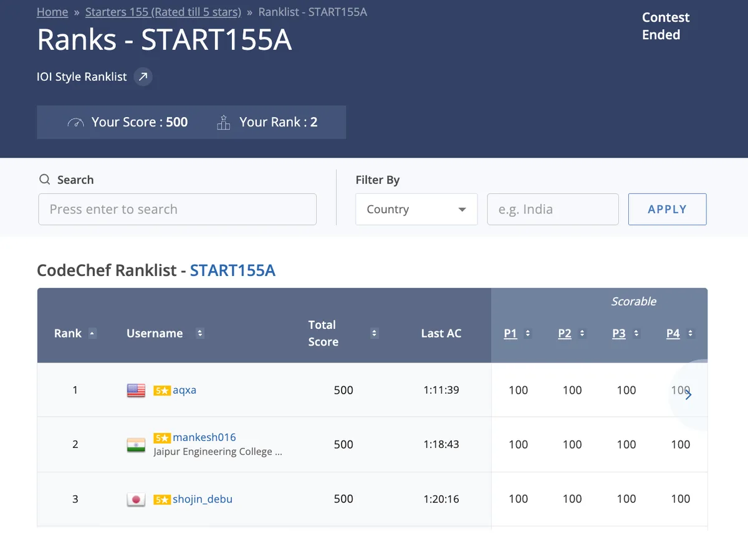Click the 'Press enter to search' field
This screenshot has width=748, height=560.
(x=178, y=209)
